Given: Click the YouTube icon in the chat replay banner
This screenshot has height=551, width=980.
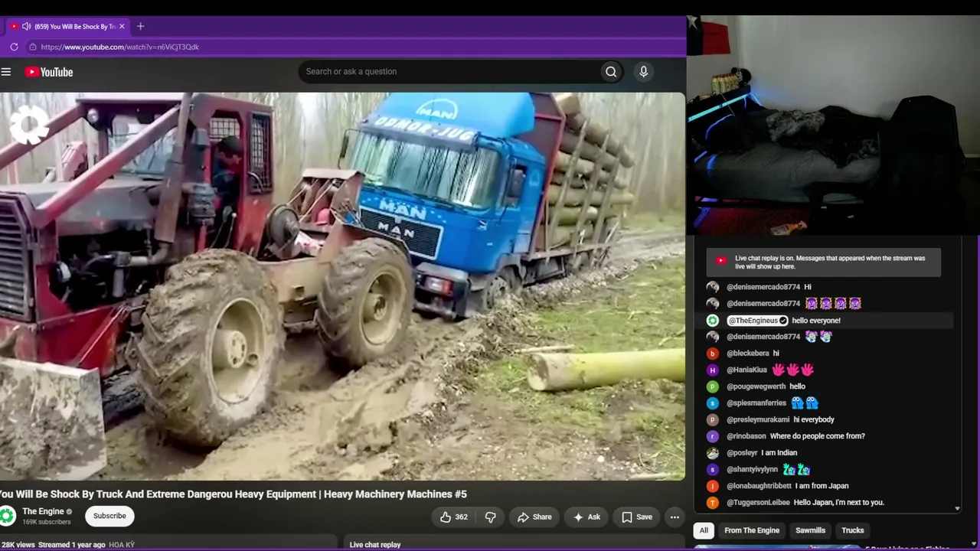Looking at the screenshot, I should pyautogui.click(x=720, y=260).
